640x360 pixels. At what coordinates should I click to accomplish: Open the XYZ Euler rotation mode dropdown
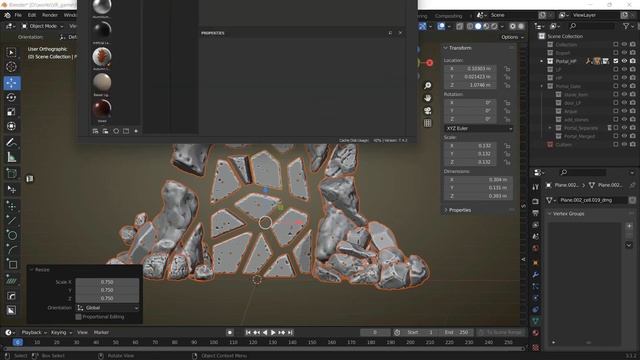[x=478, y=128]
